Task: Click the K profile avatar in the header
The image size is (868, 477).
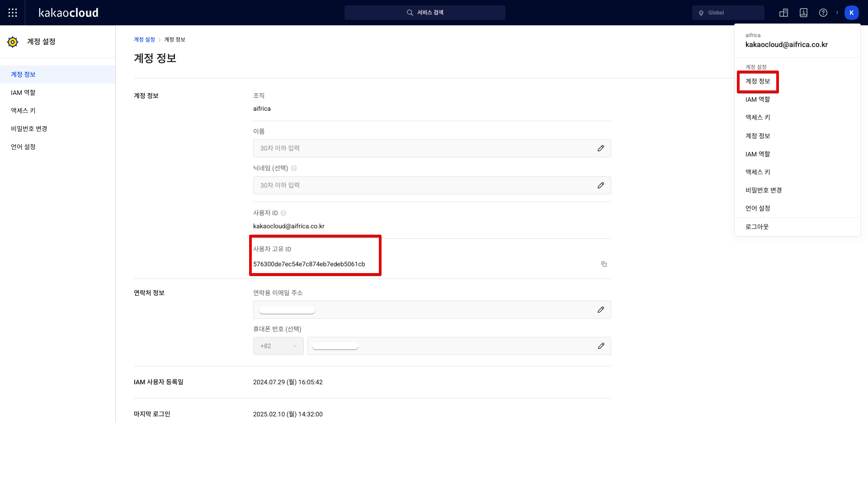Action: (x=851, y=13)
